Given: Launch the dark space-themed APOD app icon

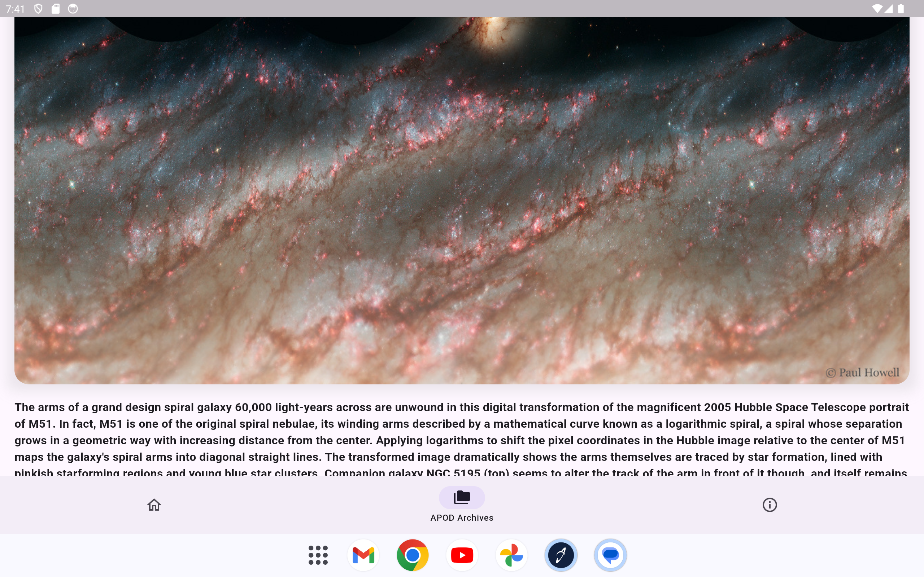Looking at the screenshot, I should point(561,555).
